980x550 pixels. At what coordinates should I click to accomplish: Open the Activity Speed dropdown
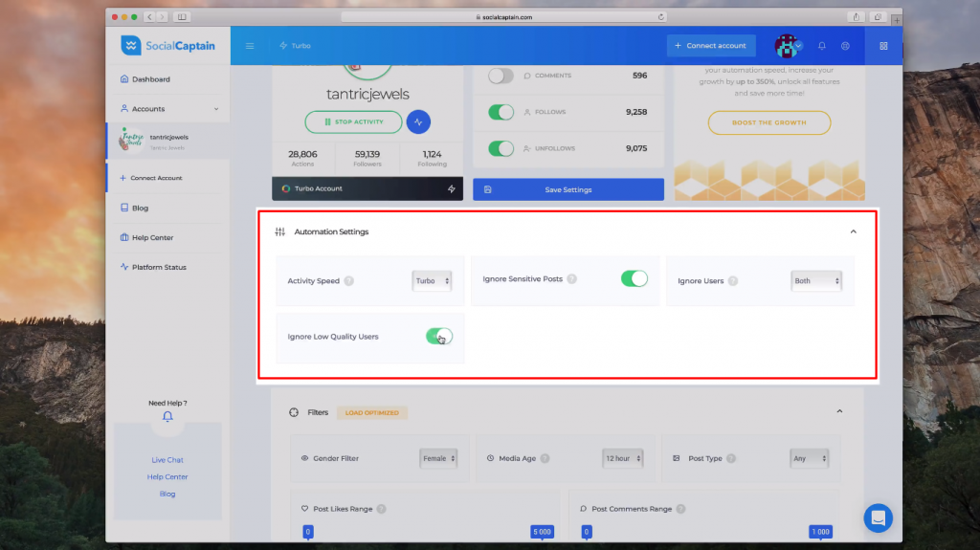point(432,280)
